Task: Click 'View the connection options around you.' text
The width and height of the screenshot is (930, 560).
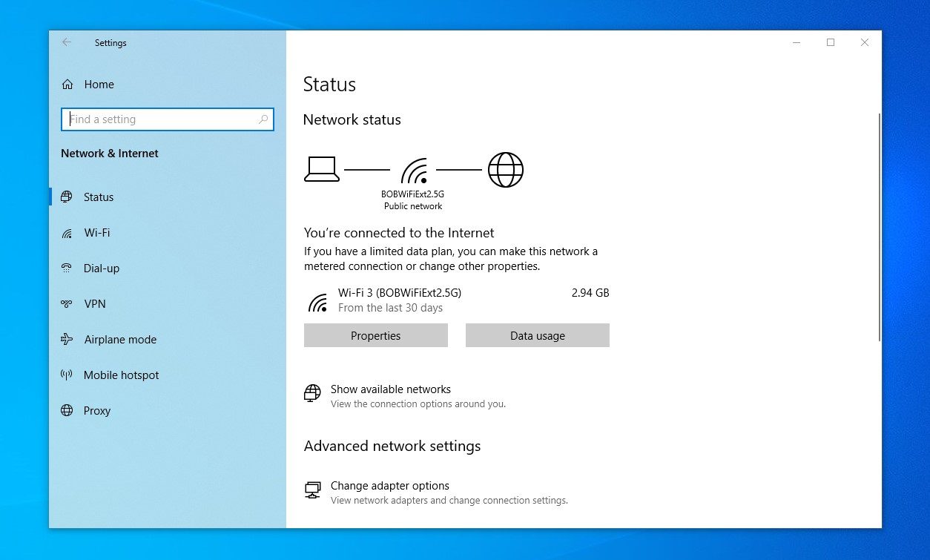Action: (418, 404)
